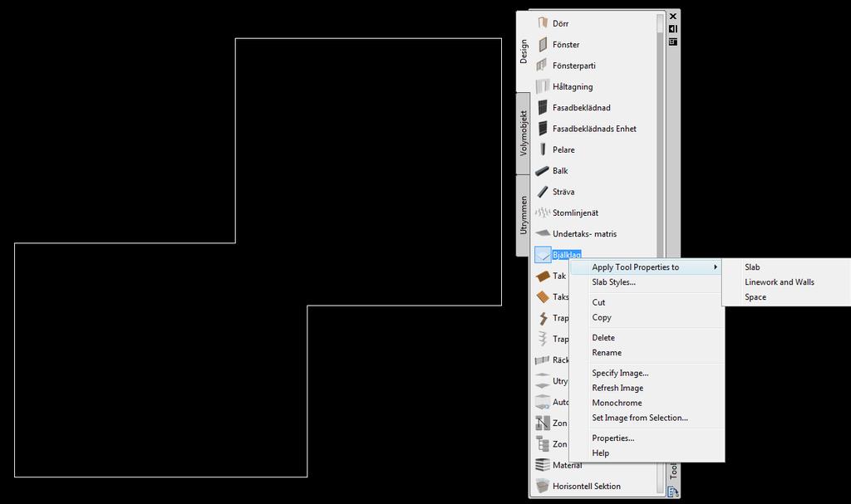The width and height of the screenshot is (851, 504).
Task: Choose Set Image from Selection...
Action: tap(647, 418)
